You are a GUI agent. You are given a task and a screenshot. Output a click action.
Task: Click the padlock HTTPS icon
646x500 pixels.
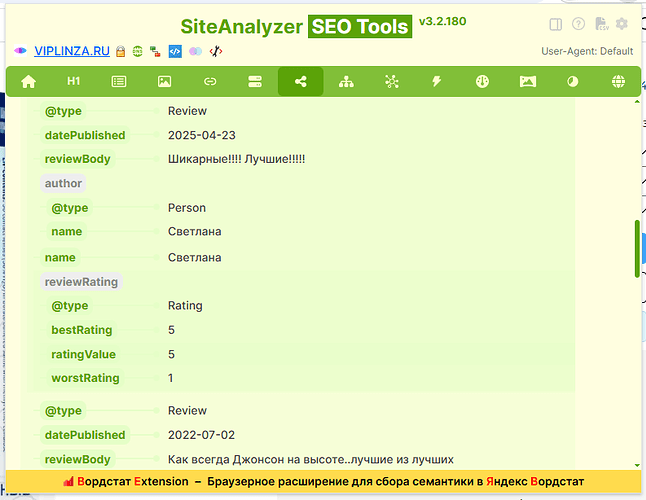(119, 51)
